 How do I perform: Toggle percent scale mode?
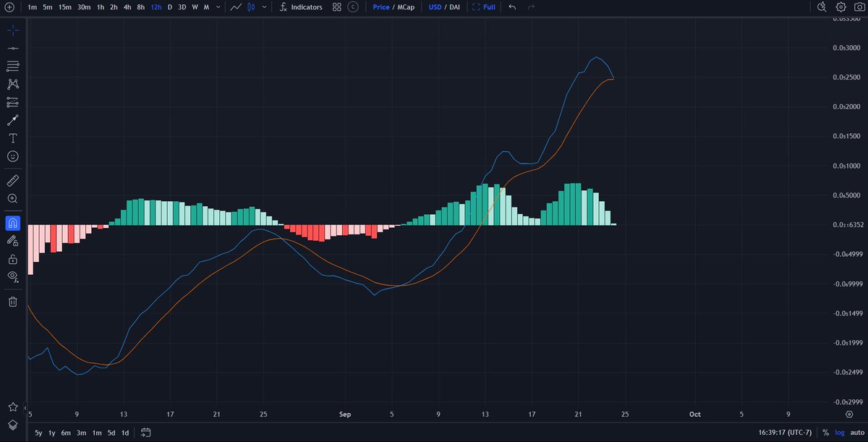(x=825, y=433)
